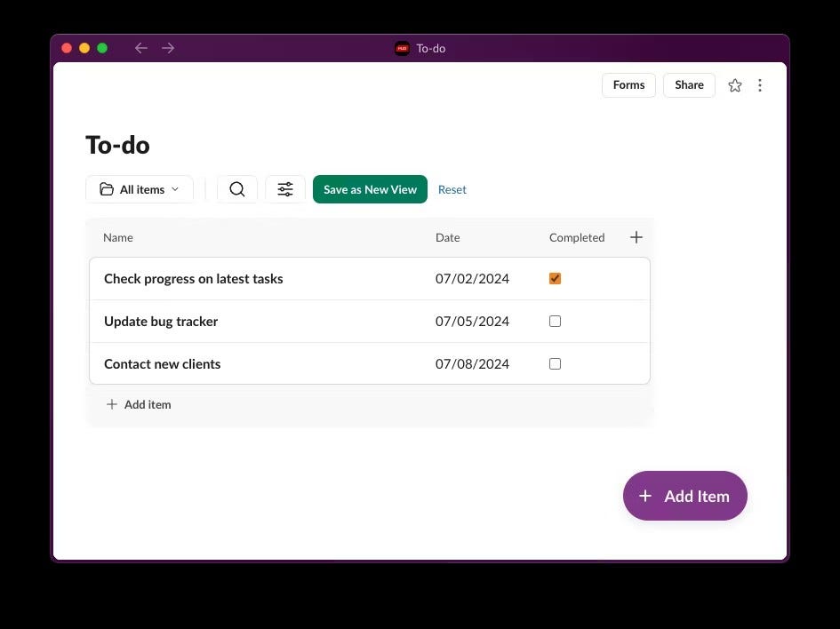
Task: Add a new column using the plus icon
Action: (x=636, y=237)
